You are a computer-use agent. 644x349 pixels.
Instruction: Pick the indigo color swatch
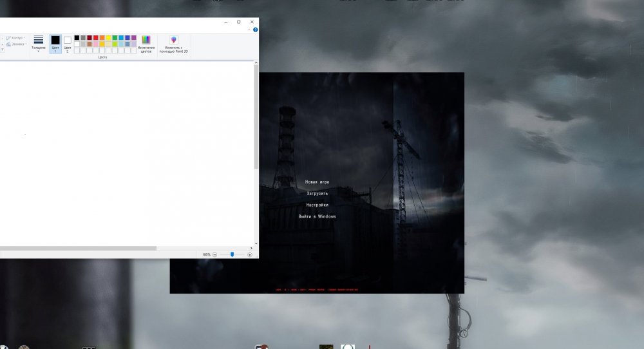point(128,38)
